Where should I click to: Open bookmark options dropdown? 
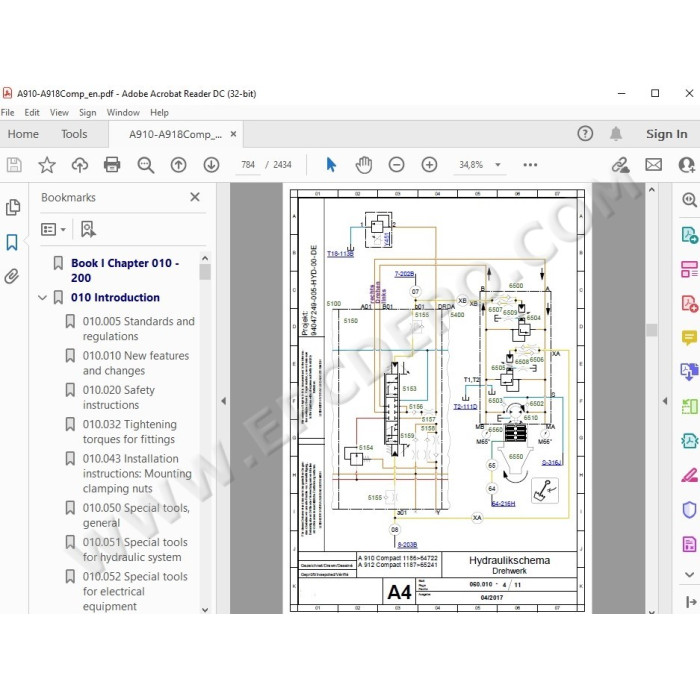pyautogui.click(x=53, y=229)
